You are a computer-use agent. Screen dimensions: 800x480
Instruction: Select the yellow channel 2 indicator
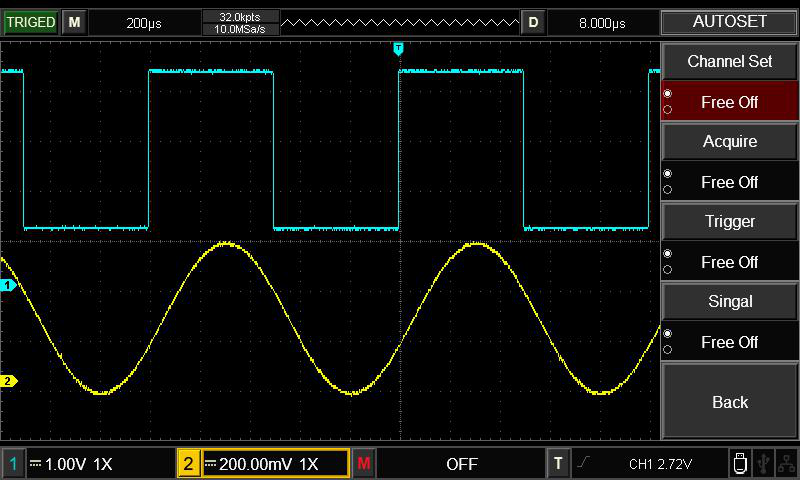pyautogui.click(x=188, y=464)
